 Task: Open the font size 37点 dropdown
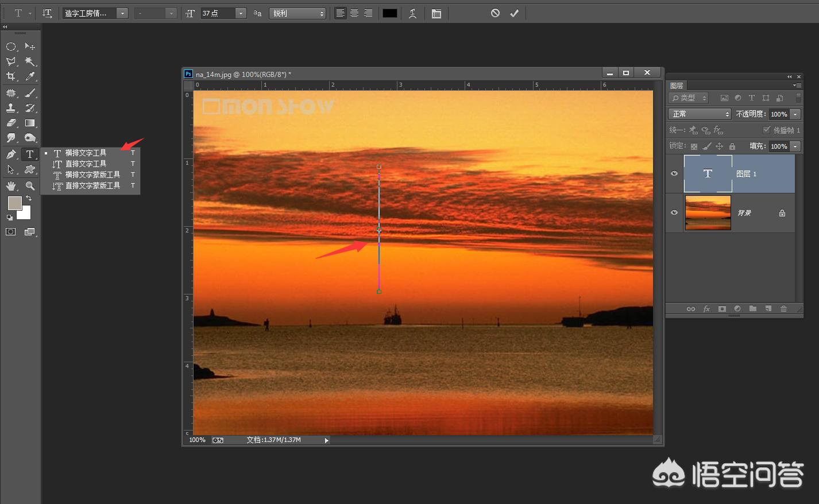241,13
